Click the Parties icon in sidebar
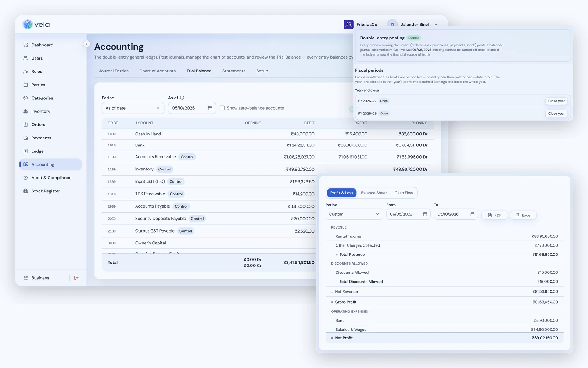This screenshot has height=368, width=588. pos(25,85)
